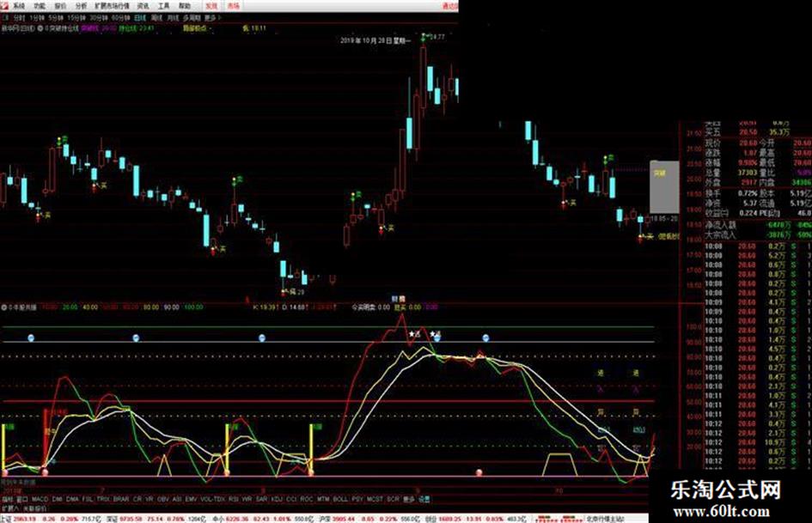The height and width of the screenshot is (523, 812).
Task: Open the 扩展市场行情 menu
Action: click(x=111, y=6)
